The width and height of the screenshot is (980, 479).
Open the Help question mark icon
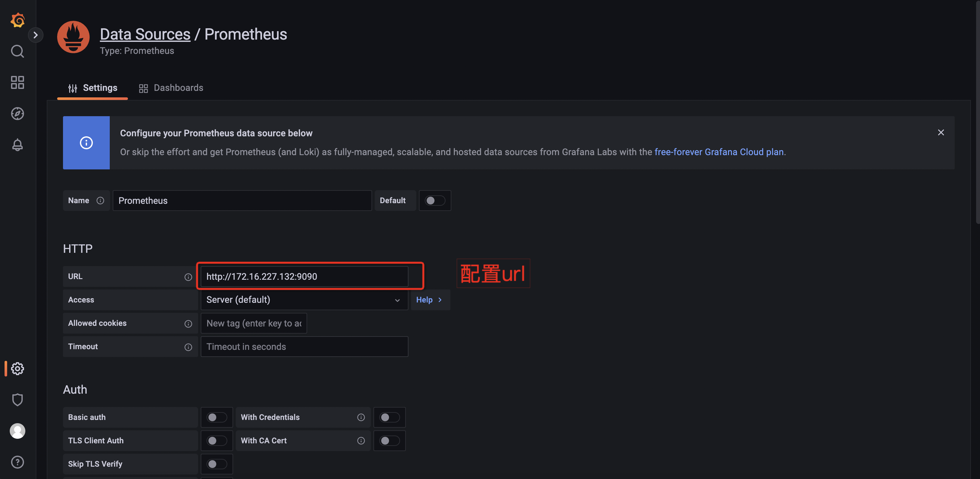pos(18,462)
